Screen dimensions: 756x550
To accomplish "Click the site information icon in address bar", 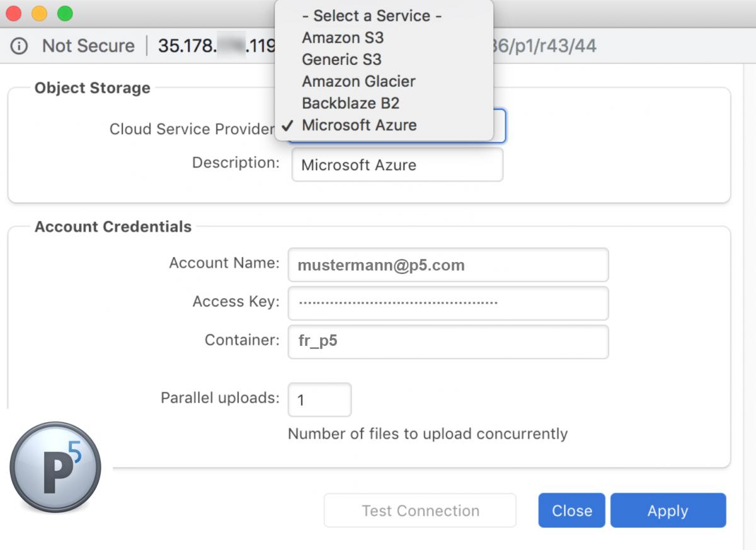I will pyautogui.click(x=20, y=46).
